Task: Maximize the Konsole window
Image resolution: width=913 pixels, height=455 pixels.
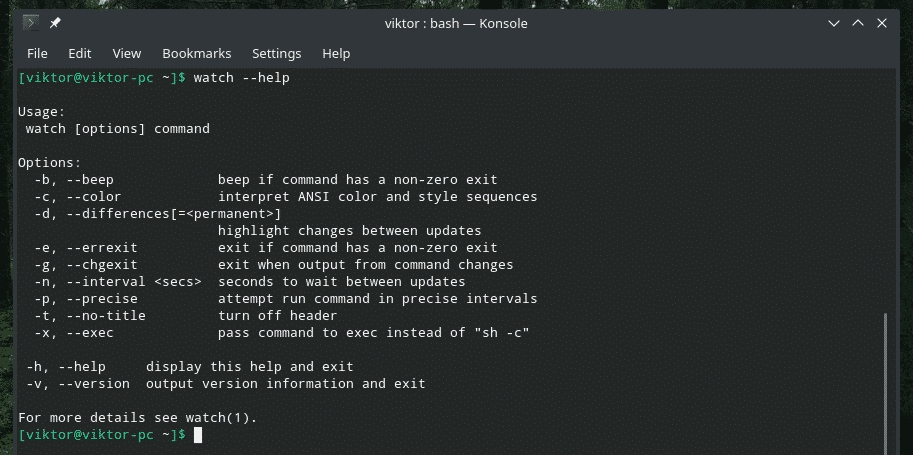Action: (858, 23)
